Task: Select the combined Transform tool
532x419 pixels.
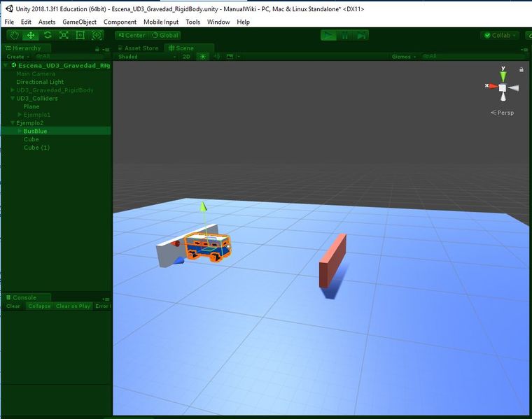Action: pos(97,35)
